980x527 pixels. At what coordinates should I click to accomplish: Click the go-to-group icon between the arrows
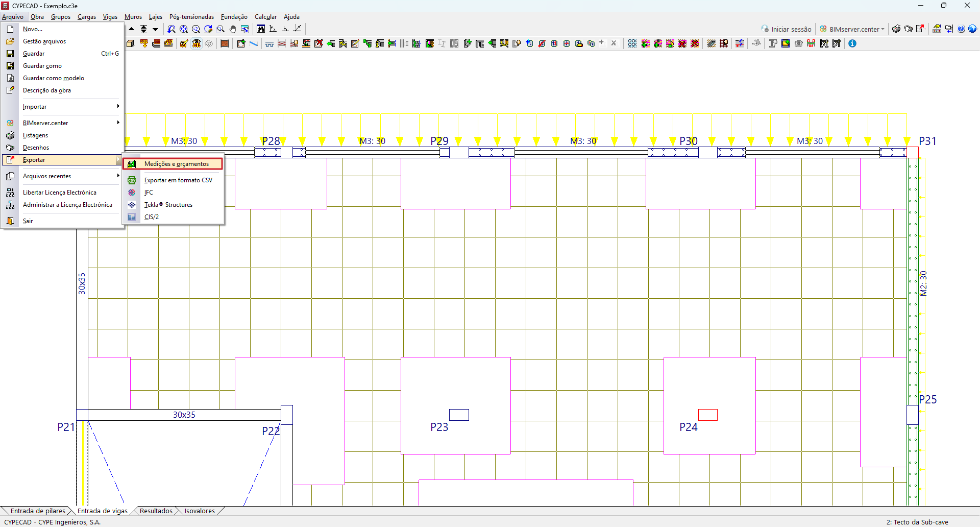[x=144, y=29]
